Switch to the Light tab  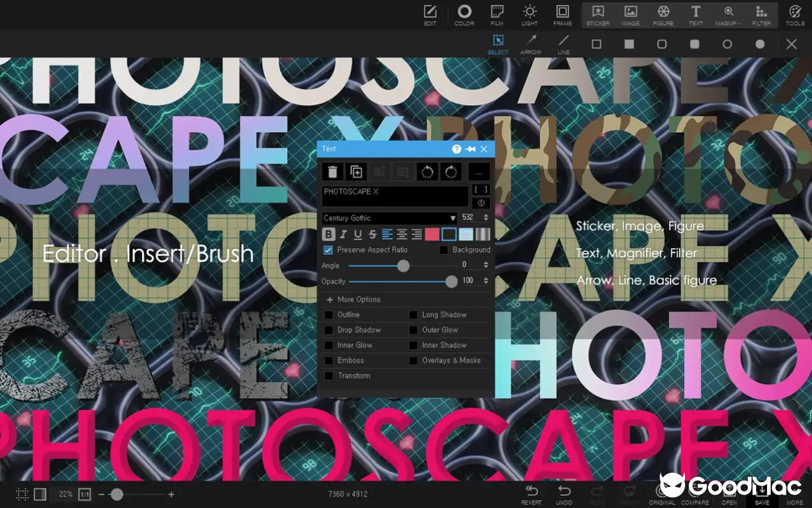pos(530,15)
